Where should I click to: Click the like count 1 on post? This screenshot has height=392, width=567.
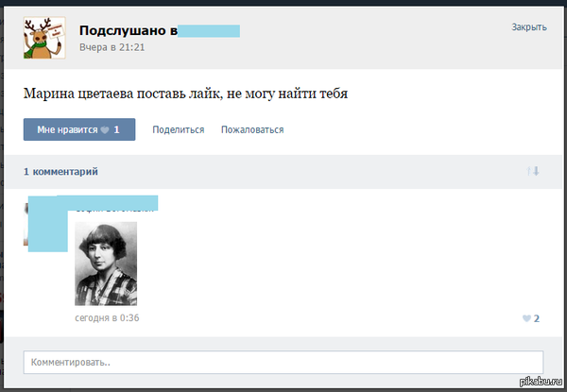(x=117, y=130)
